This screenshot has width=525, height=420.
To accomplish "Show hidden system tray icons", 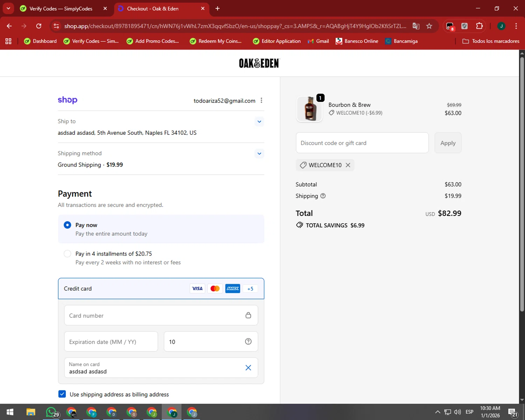I will (x=437, y=412).
